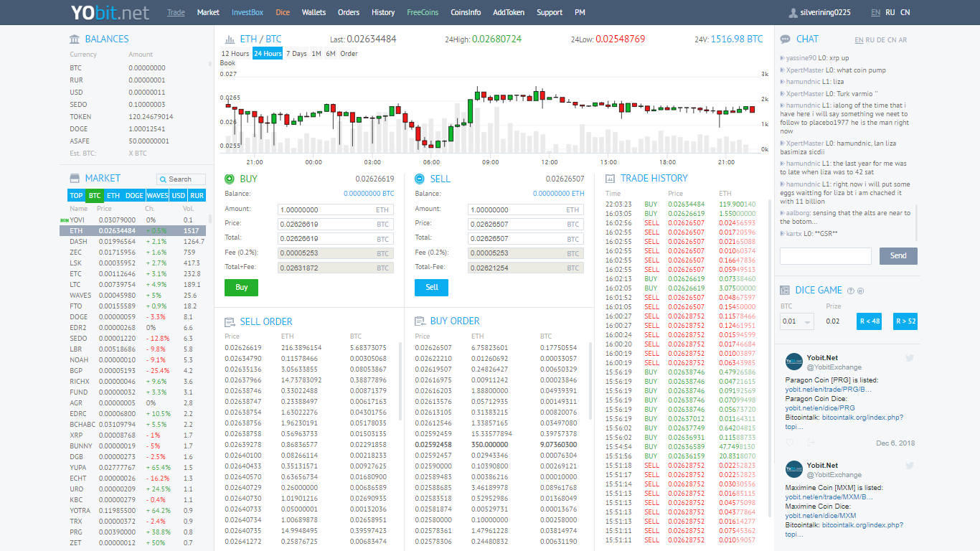
Task: Open the Wallets menu item
Action: tap(314, 12)
